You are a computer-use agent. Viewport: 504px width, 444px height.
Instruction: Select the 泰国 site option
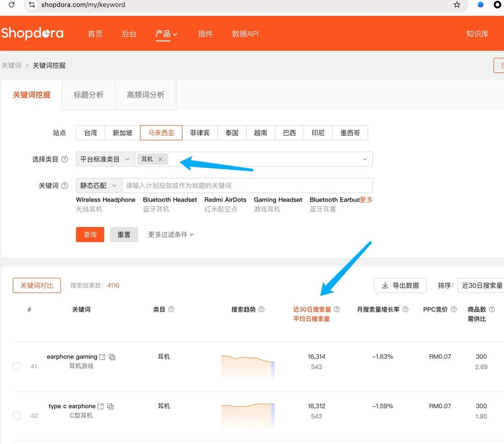point(232,133)
